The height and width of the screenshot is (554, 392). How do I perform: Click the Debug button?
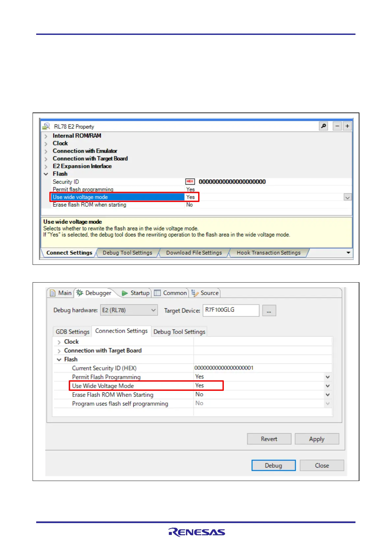pos(274,466)
